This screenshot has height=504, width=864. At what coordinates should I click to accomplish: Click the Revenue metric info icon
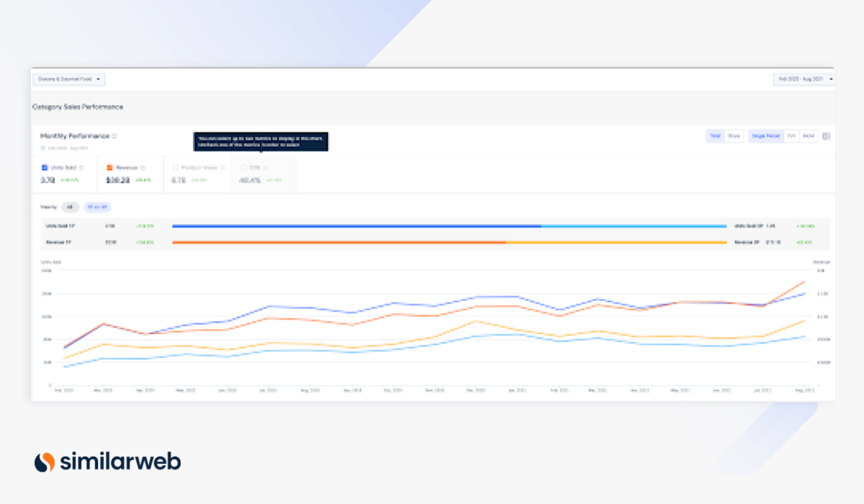point(142,168)
